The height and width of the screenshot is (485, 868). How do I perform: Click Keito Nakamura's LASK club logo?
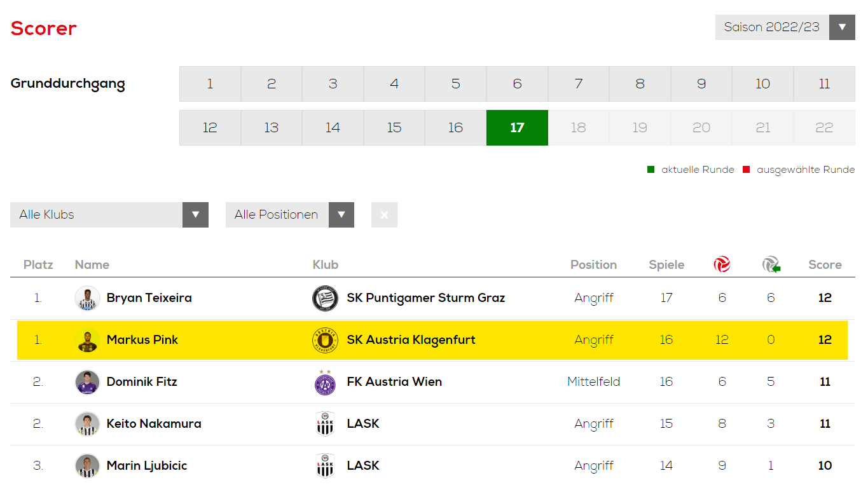tap(325, 424)
